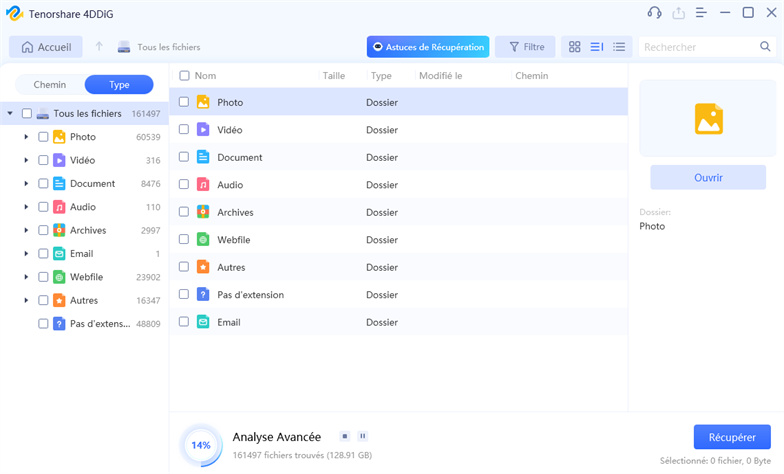The width and height of the screenshot is (784, 474).
Task: Click the search magnifier icon
Action: point(765,47)
